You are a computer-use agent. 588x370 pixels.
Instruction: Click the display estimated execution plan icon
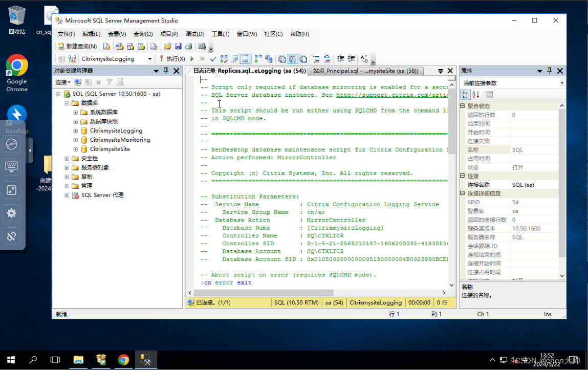224,59
